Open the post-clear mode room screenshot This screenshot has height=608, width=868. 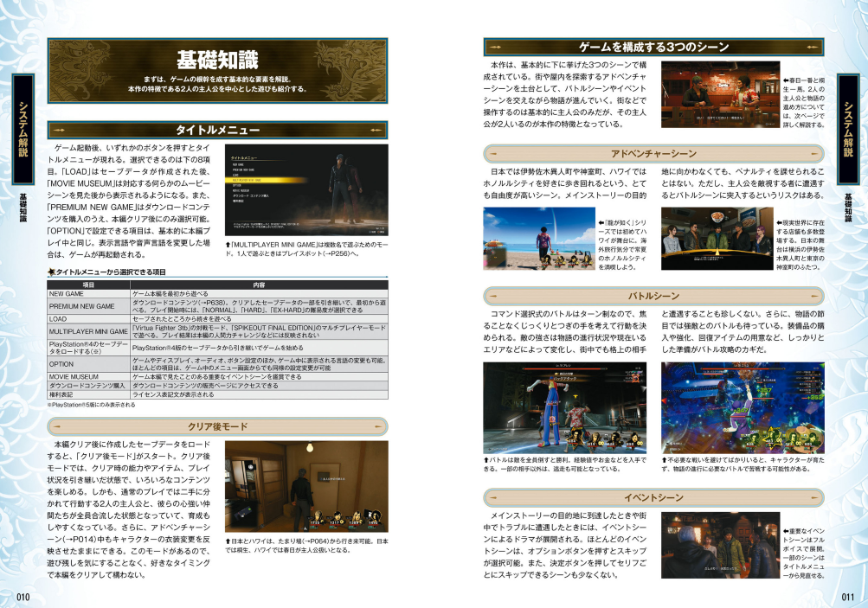[x=306, y=486]
